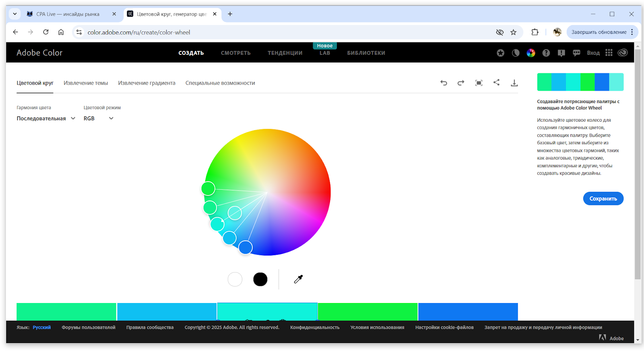Select the top green wheel handle
Image resolution: width=644 pixels, height=351 pixels.
[208, 188]
